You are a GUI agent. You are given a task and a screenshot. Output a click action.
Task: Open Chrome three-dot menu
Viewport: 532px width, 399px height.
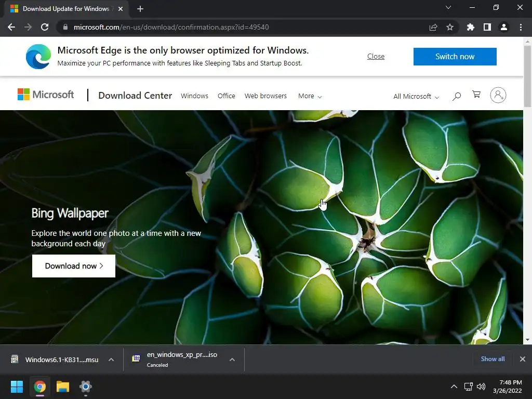[521, 27]
